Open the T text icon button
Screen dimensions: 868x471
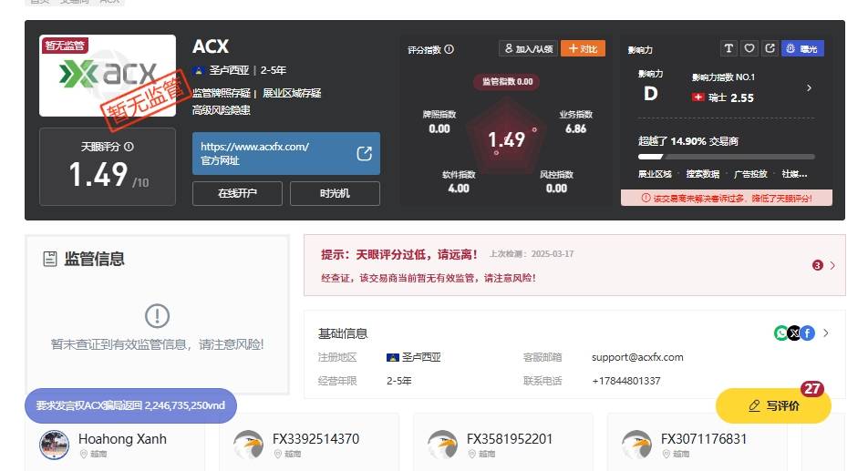click(x=728, y=48)
